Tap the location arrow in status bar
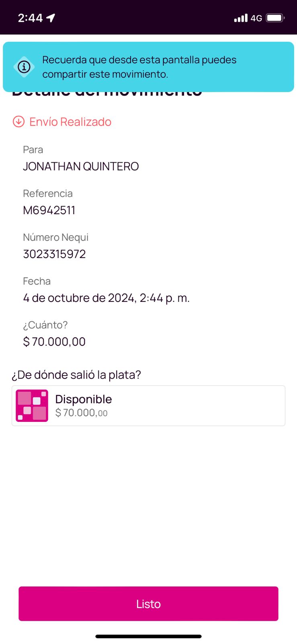Screen dimensions: 297x644 coord(51,18)
